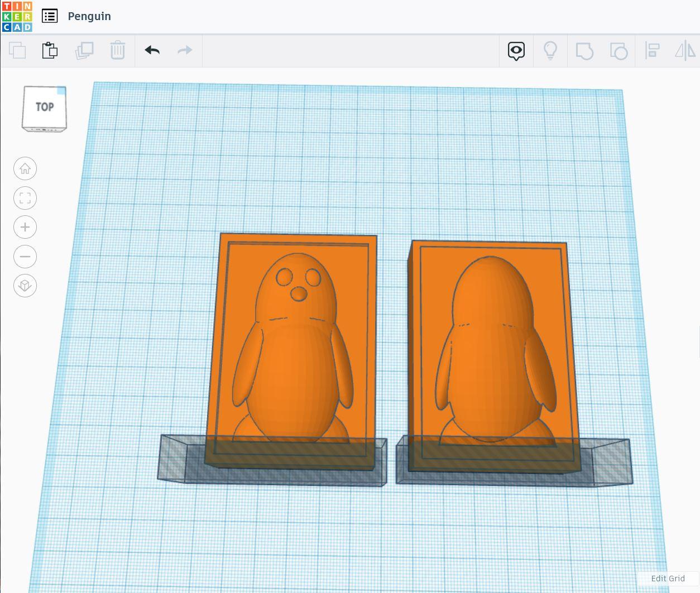Open Edit Grid settings
Viewport: 700px width, 593px height.
tap(668, 578)
